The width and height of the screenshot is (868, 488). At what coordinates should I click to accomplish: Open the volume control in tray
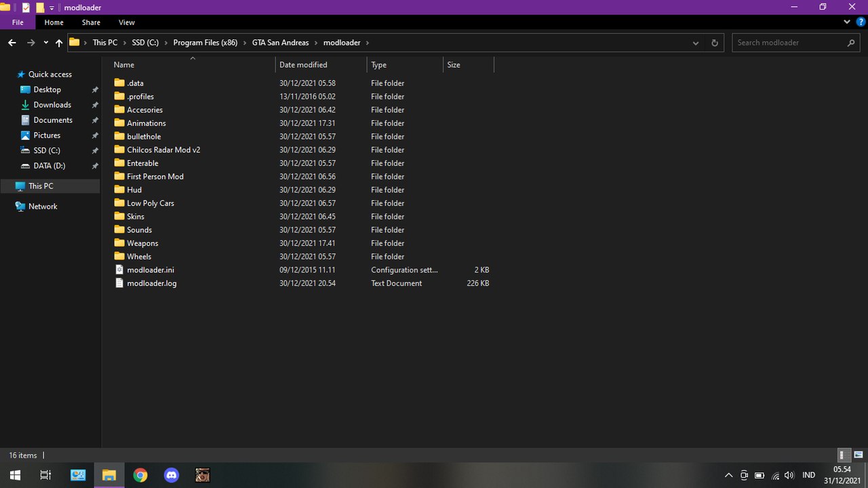790,476
